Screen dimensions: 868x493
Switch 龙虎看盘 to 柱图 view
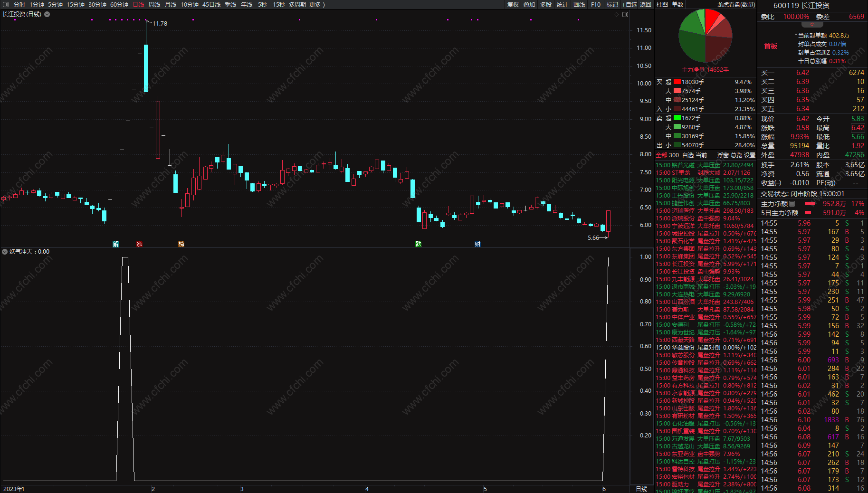tap(662, 4)
